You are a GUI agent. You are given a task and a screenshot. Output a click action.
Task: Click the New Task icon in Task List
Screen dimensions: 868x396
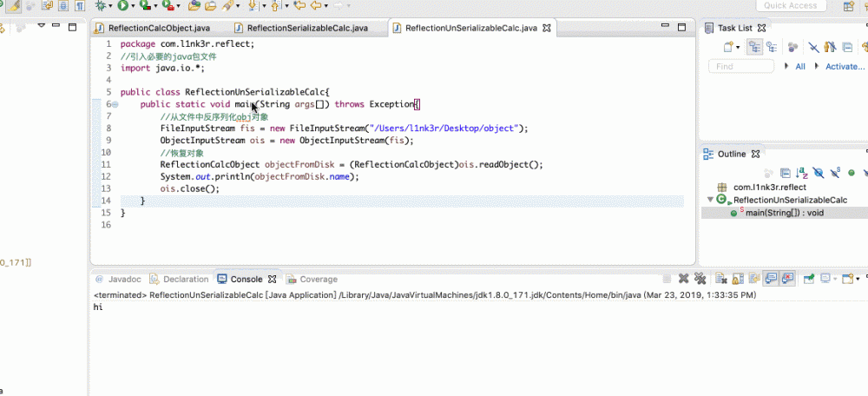(x=727, y=47)
